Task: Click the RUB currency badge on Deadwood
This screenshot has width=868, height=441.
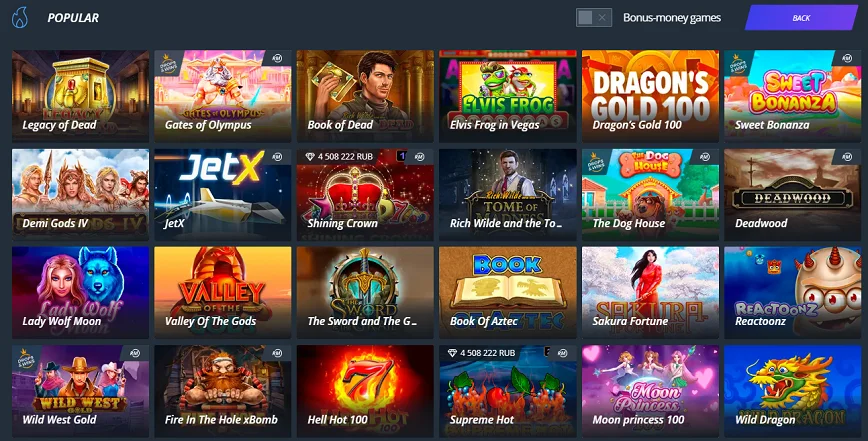Action: [846, 157]
